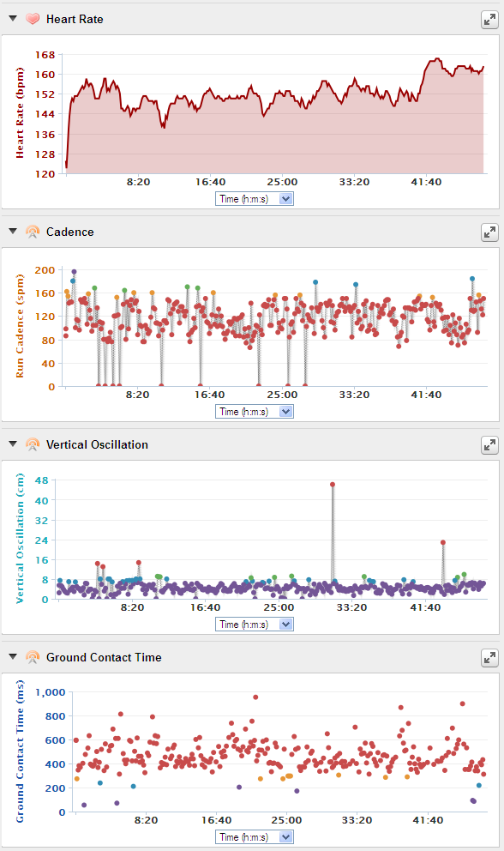Click the Ground Contact Time panel title
Image resolution: width=504 pixels, height=851 pixels.
click(x=104, y=657)
